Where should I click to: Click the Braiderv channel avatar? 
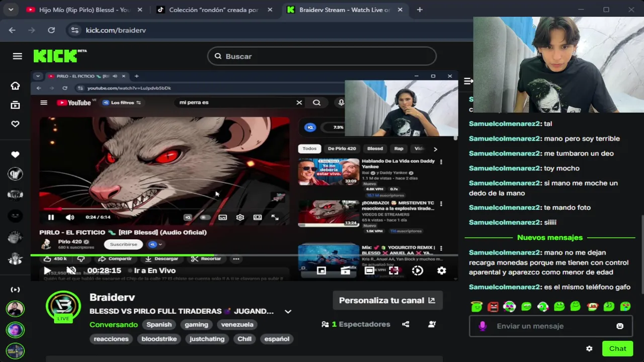pos(63,307)
